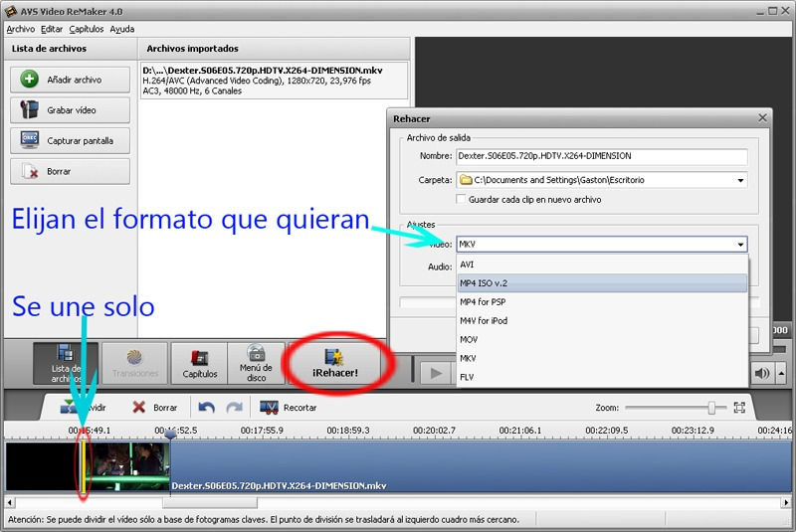Choose MOV format from list
This screenshot has height=532, width=796.
602,340
